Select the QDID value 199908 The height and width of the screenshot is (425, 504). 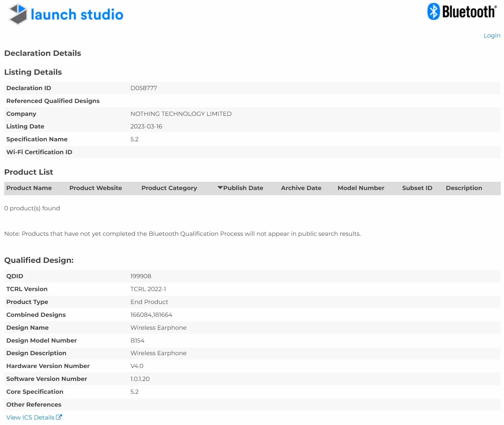coord(141,276)
